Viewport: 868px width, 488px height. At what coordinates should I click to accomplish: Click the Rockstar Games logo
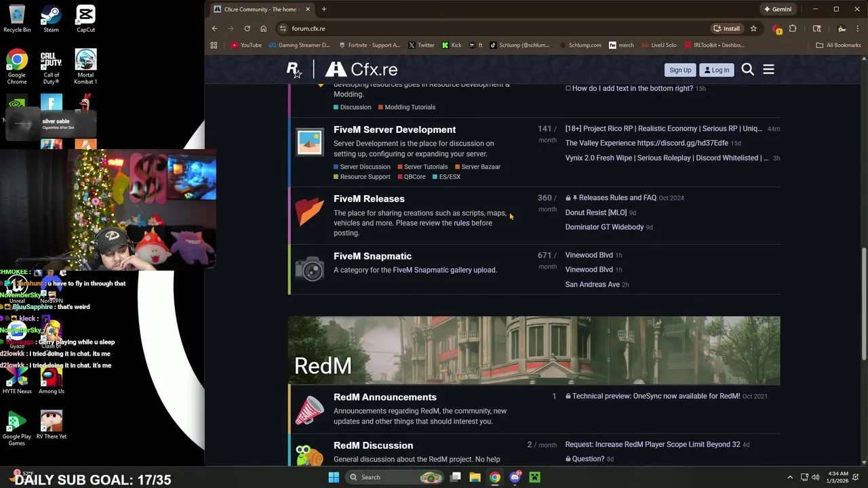(294, 70)
